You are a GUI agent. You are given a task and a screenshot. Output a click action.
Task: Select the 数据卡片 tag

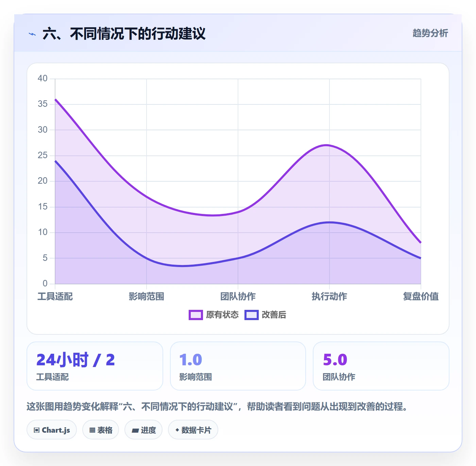coord(193,430)
